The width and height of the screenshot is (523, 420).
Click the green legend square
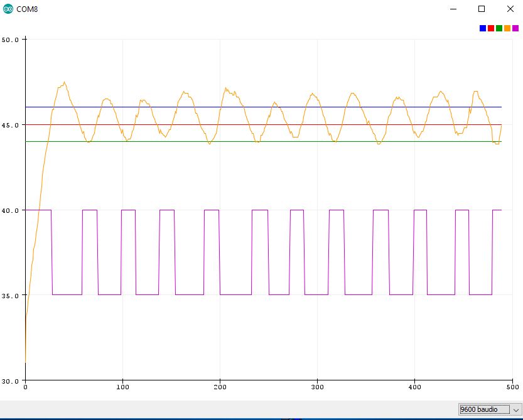coord(499,28)
